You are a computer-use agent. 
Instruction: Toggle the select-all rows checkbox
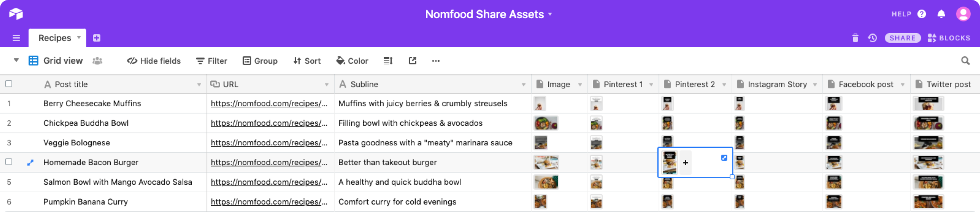(9, 84)
